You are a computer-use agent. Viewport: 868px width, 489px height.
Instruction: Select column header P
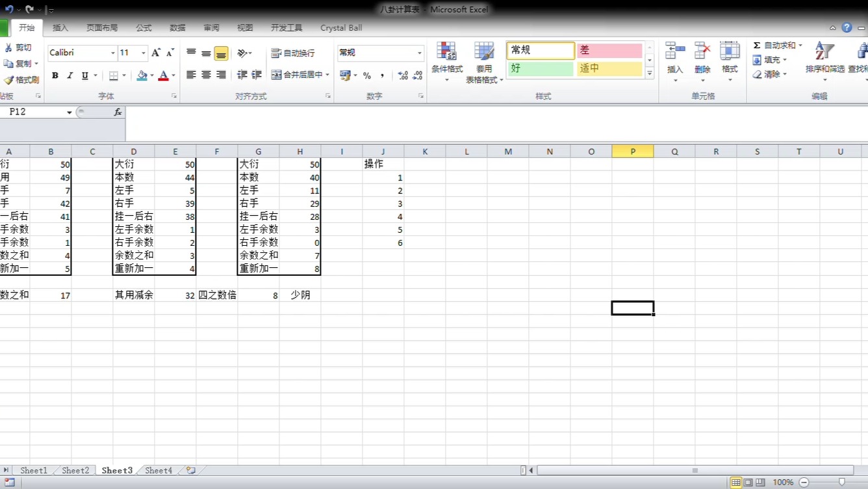click(x=633, y=152)
